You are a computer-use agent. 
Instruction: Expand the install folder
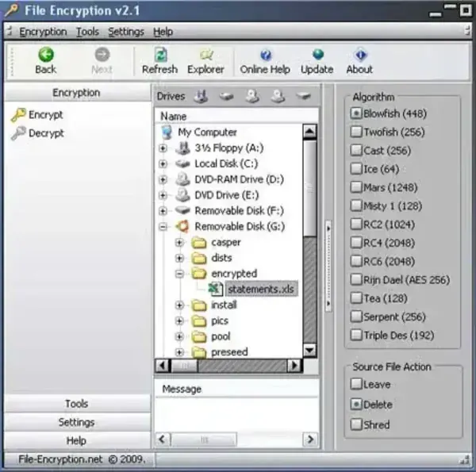pyautogui.click(x=179, y=305)
